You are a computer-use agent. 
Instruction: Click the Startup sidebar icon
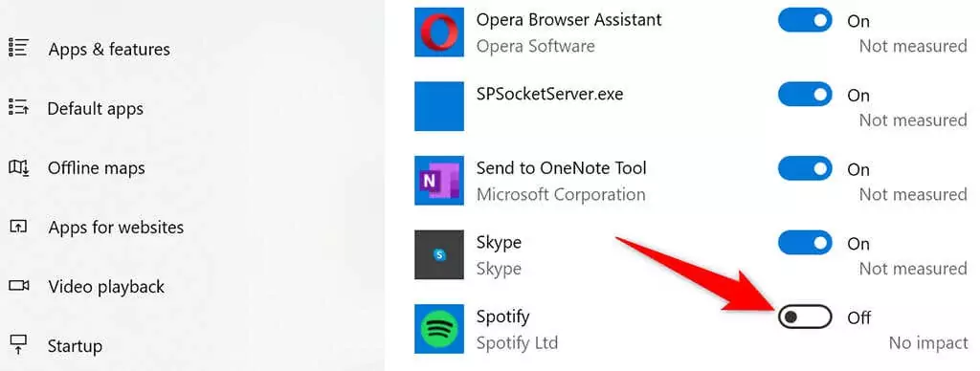pyautogui.click(x=18, y=345)
